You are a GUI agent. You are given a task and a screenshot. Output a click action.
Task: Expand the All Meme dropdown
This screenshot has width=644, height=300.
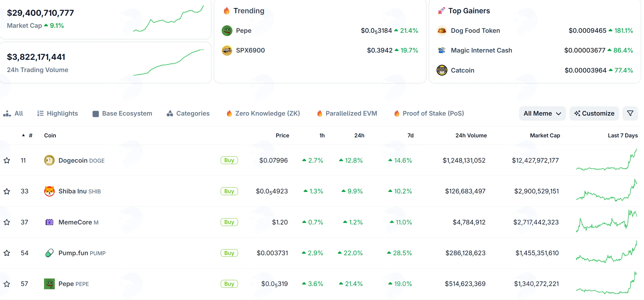tap(542, 114)
